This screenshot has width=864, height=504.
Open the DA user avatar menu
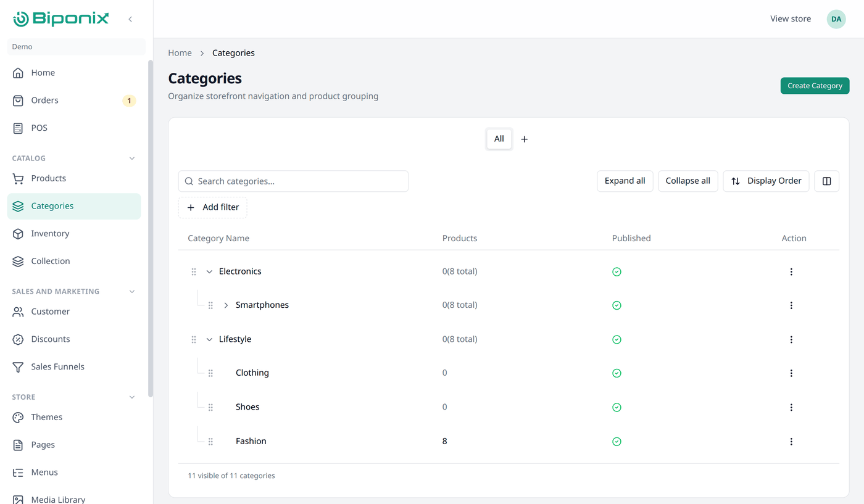tap(836, 19)
